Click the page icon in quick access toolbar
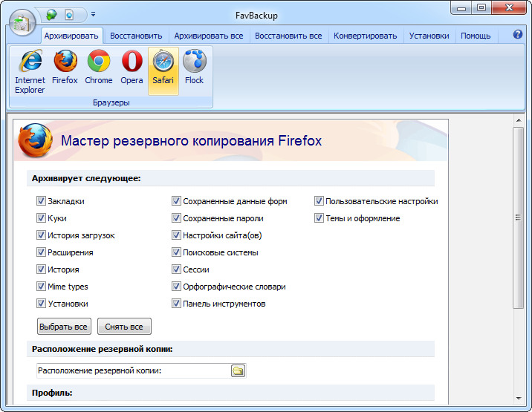This screenshot has height=412, width=532. click(x=69, y=15)
